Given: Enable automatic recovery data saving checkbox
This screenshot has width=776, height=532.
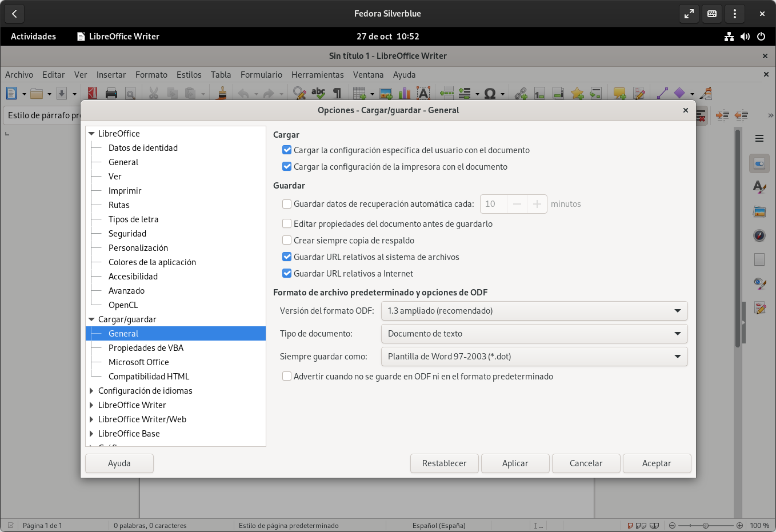Looking at the screenshot, I should tap(287, 204).
